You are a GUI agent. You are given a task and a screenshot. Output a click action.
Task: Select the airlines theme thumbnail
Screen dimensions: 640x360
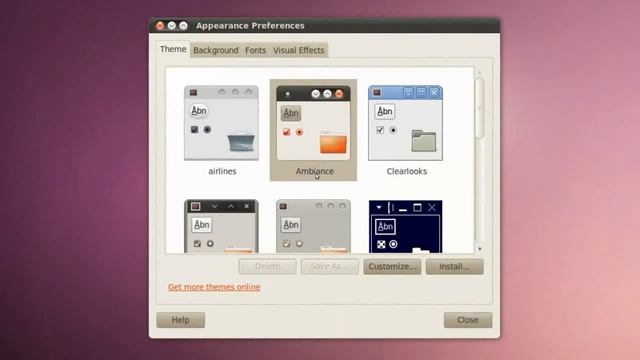(221, 123)
